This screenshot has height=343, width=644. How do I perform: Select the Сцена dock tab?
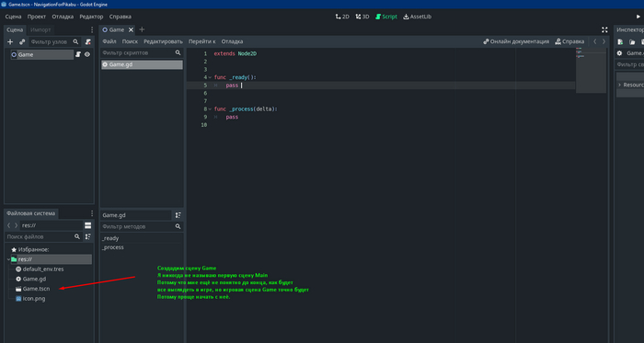15,30
